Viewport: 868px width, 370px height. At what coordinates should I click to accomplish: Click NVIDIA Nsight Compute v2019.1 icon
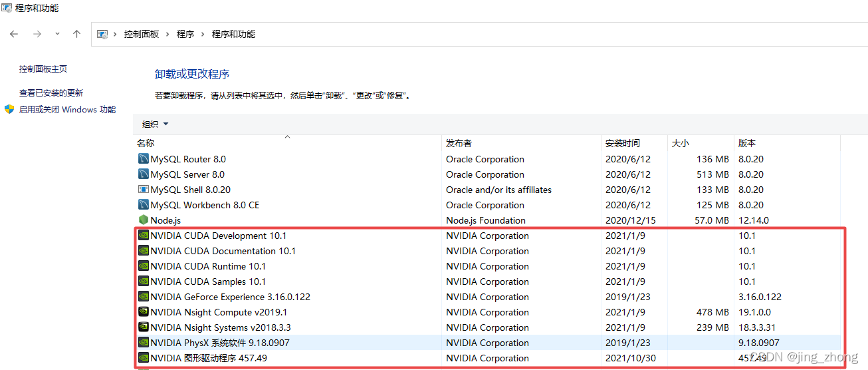[144, 312]
